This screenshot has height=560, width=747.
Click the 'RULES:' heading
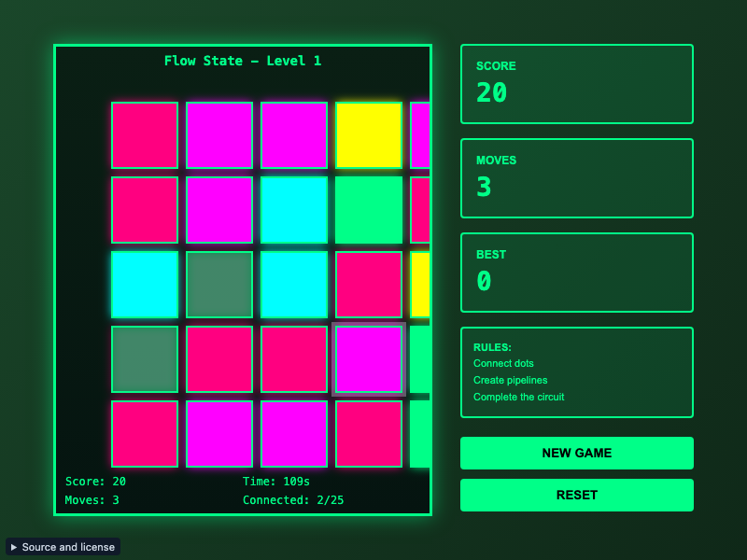pos(492,347)
